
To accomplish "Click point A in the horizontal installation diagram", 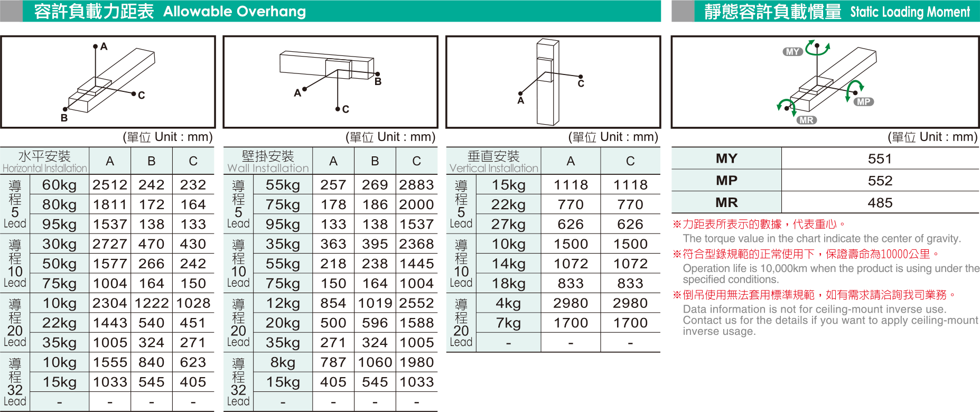I will (x=96, y=46).
